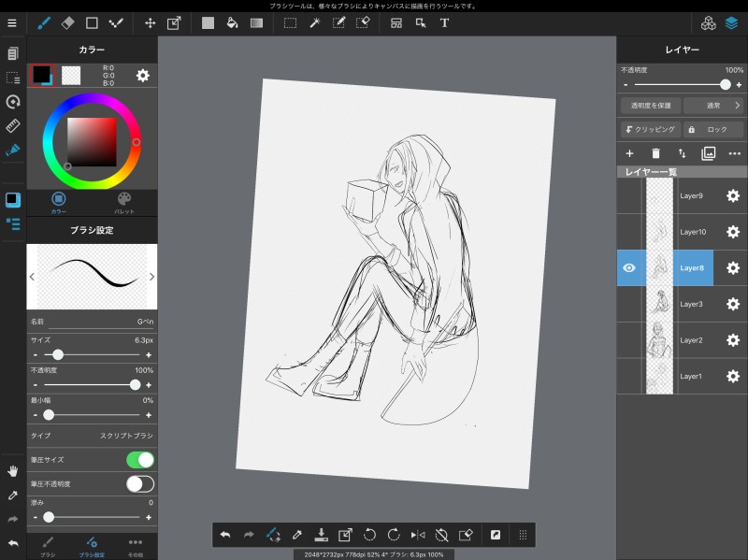Hide Layer8 using its eye icon

(629, 268)
